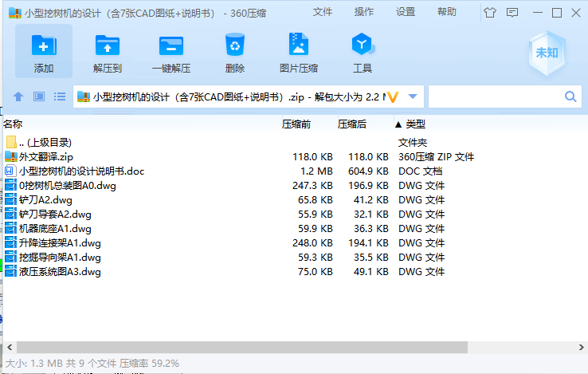
Task: Select the doc file icon of 小型挖树机的设计说明书
Action: click(10, 171)
